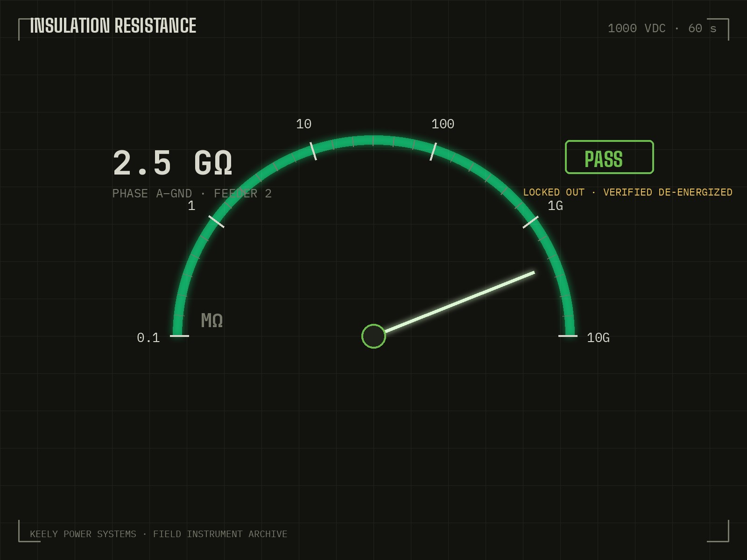Click the 10G scale label
The image size is (747, 560).
(x=598, y=337)
